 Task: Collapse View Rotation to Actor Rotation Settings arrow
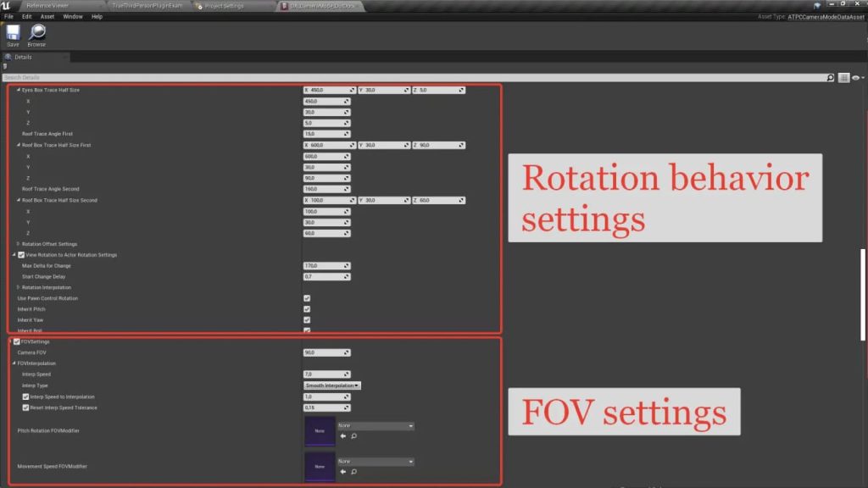(14, 255)
